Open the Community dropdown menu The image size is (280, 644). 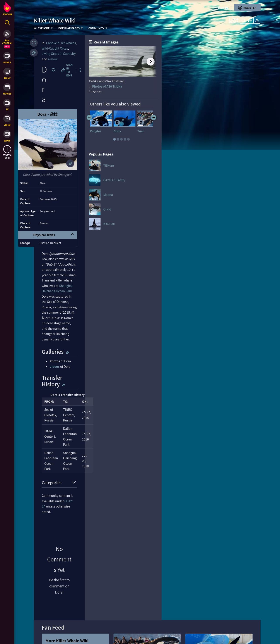[97, 28]
